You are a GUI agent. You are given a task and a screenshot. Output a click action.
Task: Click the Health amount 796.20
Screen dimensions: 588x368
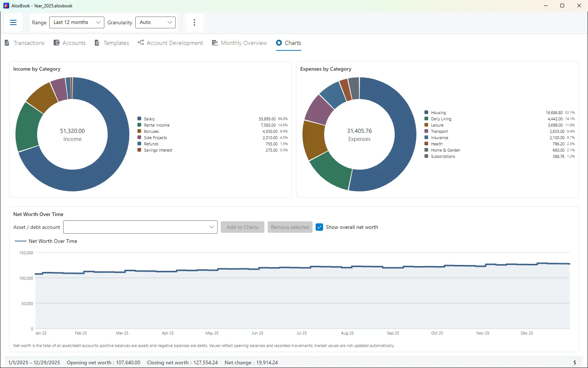(559, 144)
